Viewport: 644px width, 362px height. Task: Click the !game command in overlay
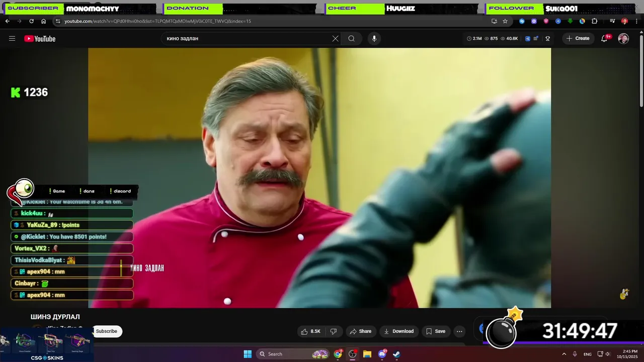pyautogui.click(x=57, y=191)
